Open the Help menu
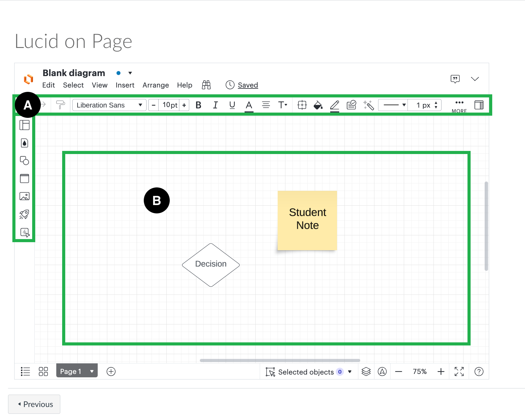 [x=185, y=85]
